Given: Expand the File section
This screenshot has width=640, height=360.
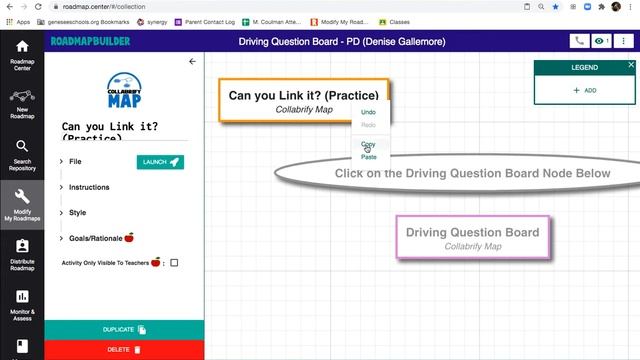Looking at the screenshot, I should tap(71, 162).
